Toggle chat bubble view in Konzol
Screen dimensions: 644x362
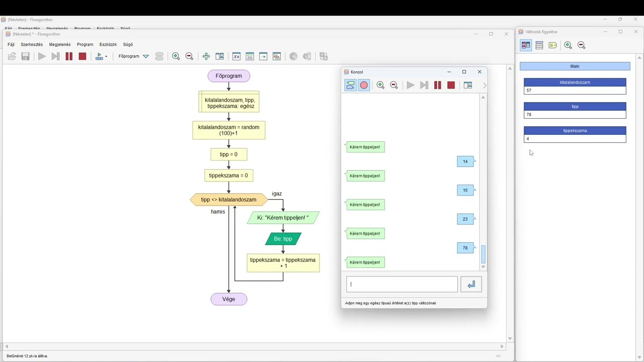coord(350,85)
